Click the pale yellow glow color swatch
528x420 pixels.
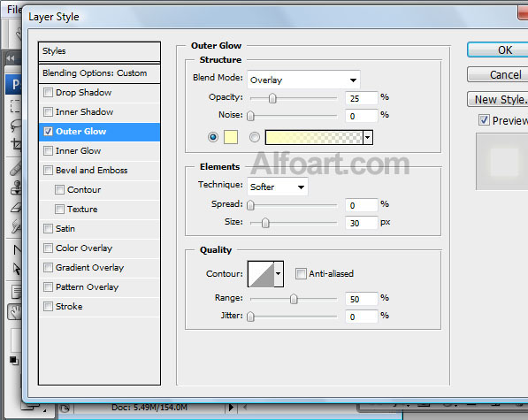[231, 137]
